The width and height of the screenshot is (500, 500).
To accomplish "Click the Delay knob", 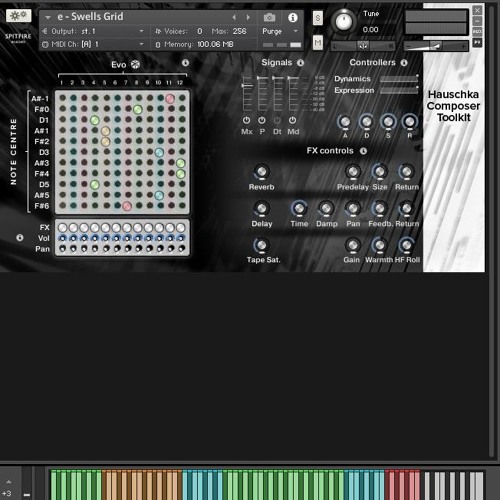I will [x=262, y=209].
